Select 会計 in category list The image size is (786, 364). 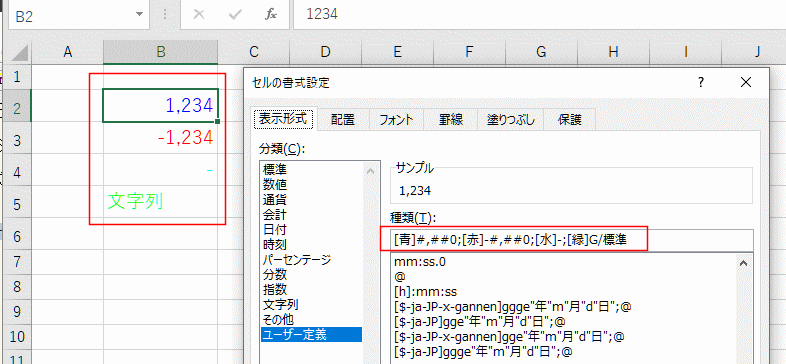coord(311,214)
